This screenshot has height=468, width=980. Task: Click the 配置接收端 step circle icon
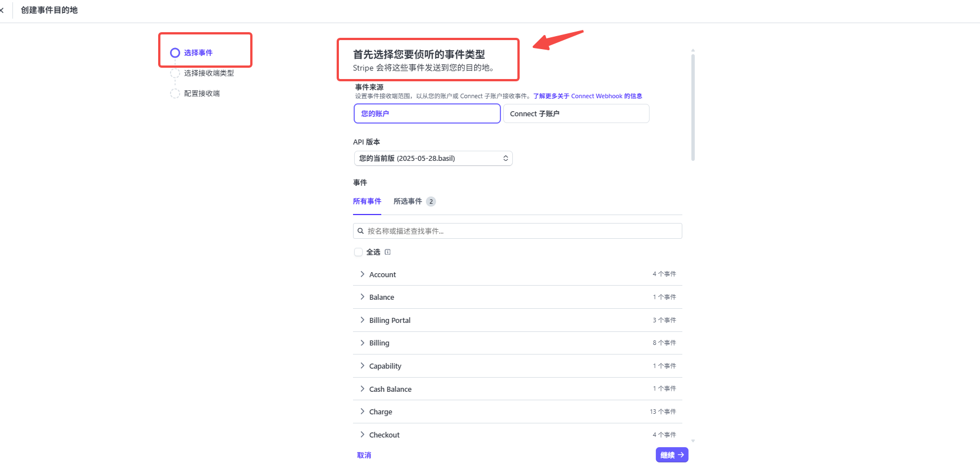pyautogui.click(x=175, y=94)
